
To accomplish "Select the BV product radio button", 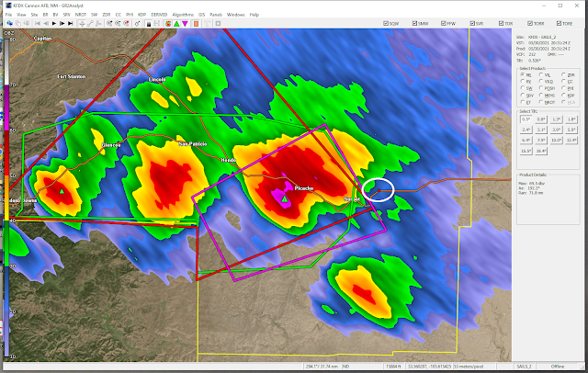I will [523, 82].
